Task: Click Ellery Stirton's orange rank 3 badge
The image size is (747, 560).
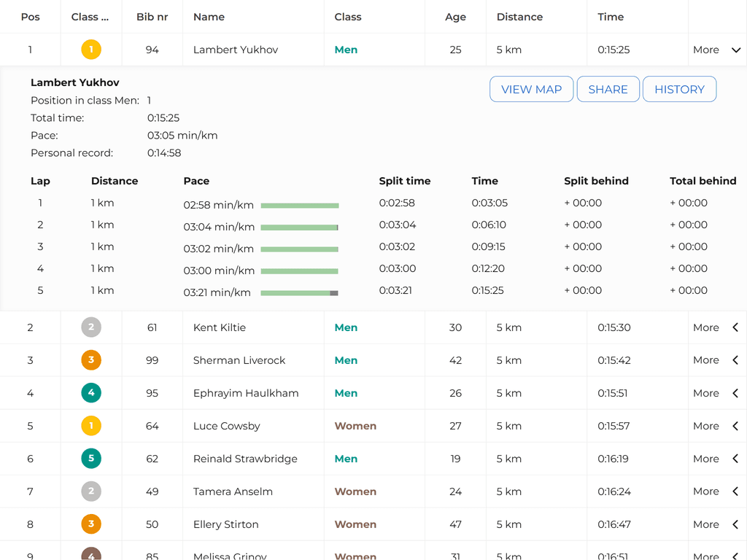Action: tap(91, 524)
